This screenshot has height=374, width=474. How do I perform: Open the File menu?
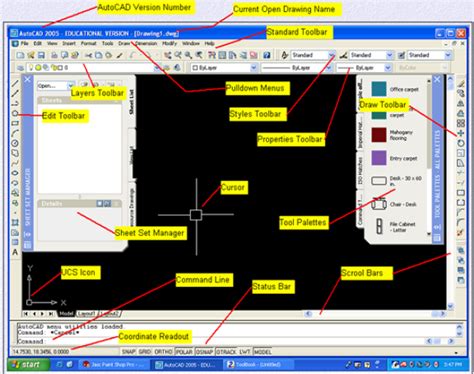coord(25,43)
